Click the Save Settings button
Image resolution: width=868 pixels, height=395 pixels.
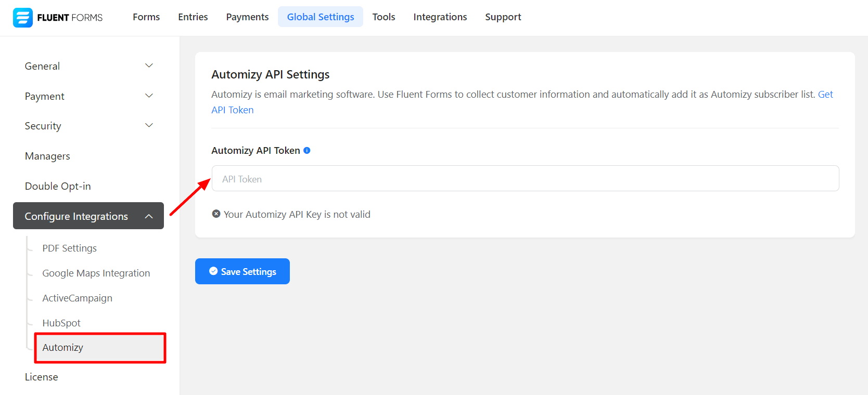(x=242, y=271)
